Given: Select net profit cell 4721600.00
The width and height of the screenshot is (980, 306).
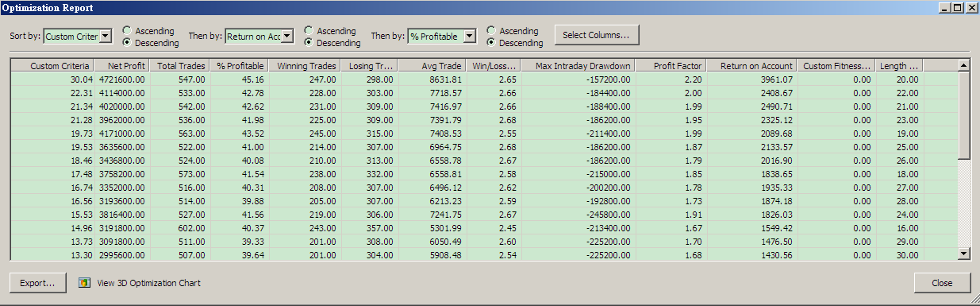Looking at the screenshot, I should point(121,79).
